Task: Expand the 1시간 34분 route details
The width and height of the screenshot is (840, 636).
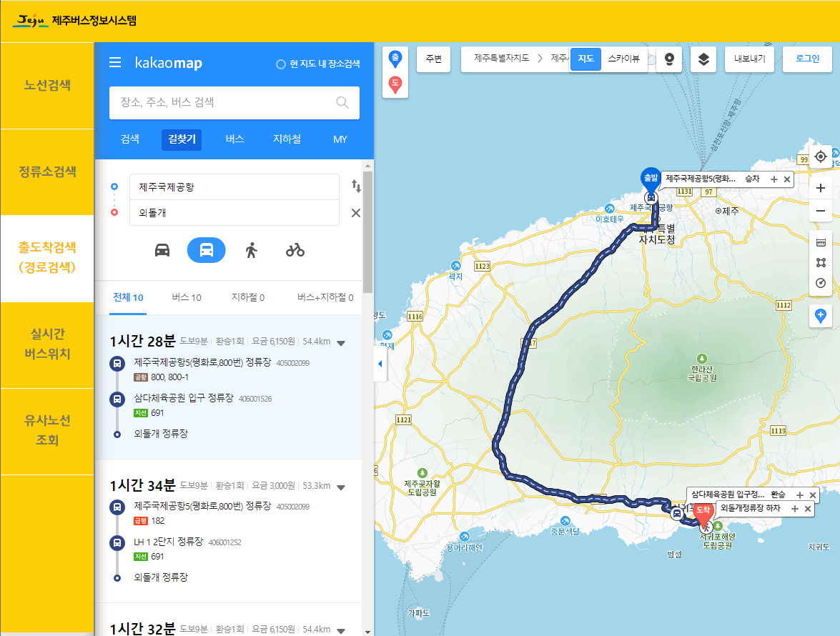Action: tap(341, 487)
